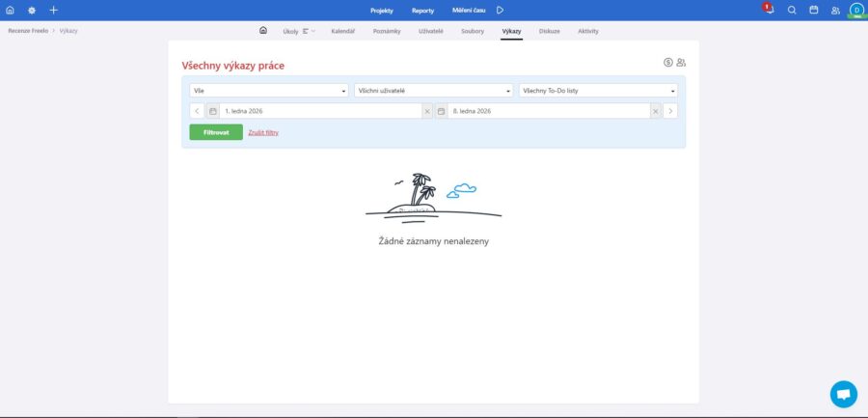
Task: Open the calendar icon in top bar
Action: coord(814,10)
